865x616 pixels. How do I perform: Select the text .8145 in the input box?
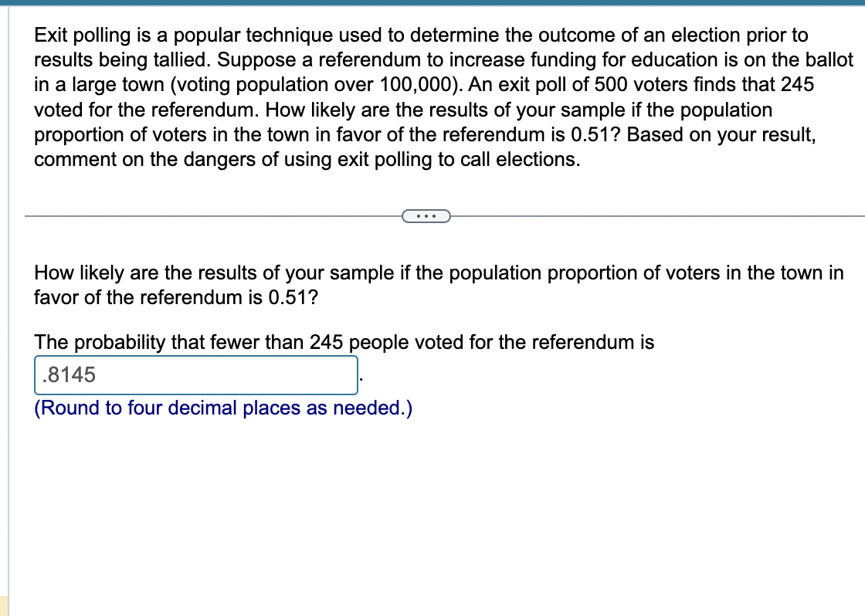click(x=67, y=374)
